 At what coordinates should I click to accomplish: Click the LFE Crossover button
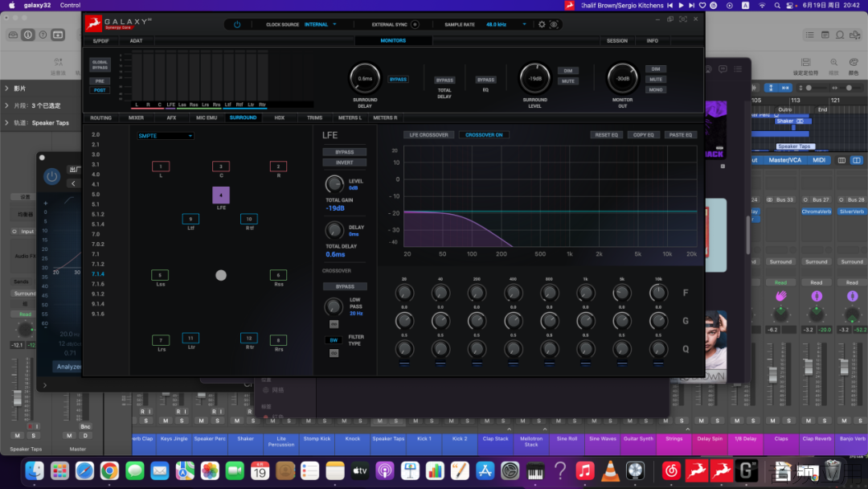(429, 135)
